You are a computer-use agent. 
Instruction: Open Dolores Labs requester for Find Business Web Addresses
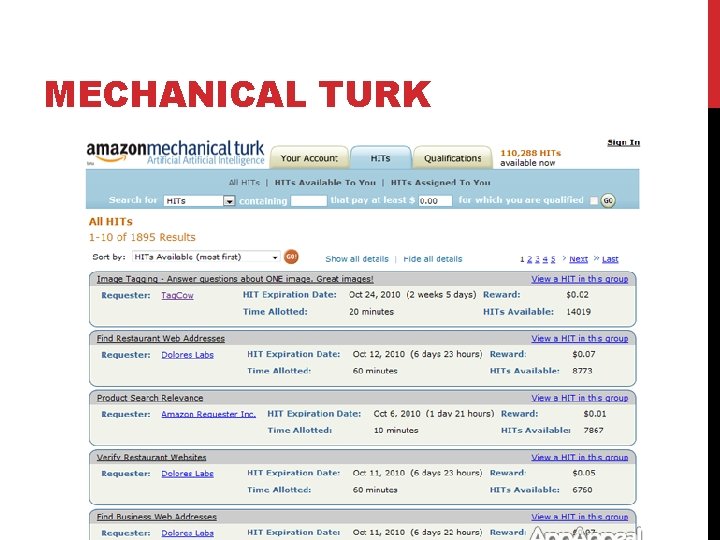(187, 533)
